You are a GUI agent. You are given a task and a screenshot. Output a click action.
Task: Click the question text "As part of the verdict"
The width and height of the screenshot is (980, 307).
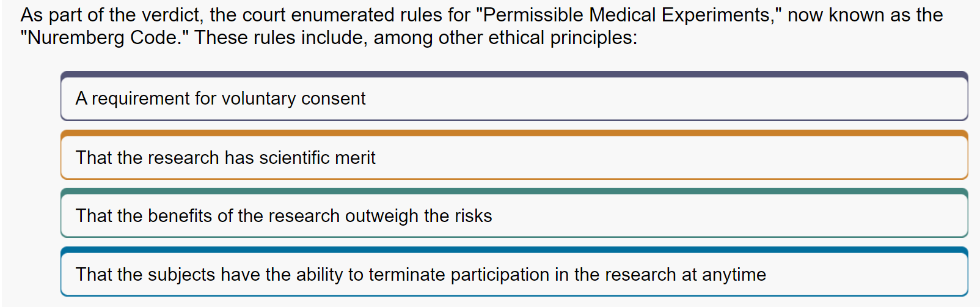click(x=112, y=15)
